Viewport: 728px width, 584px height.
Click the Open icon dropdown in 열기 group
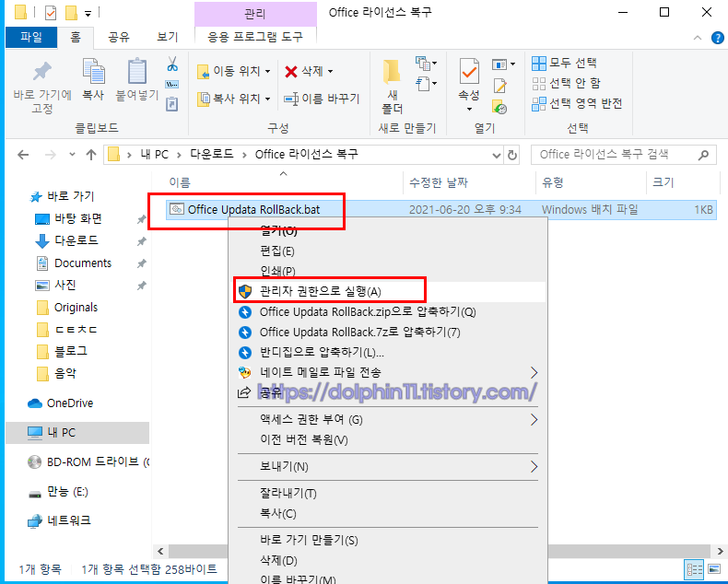pyautogui.click(x=503, y=64)
